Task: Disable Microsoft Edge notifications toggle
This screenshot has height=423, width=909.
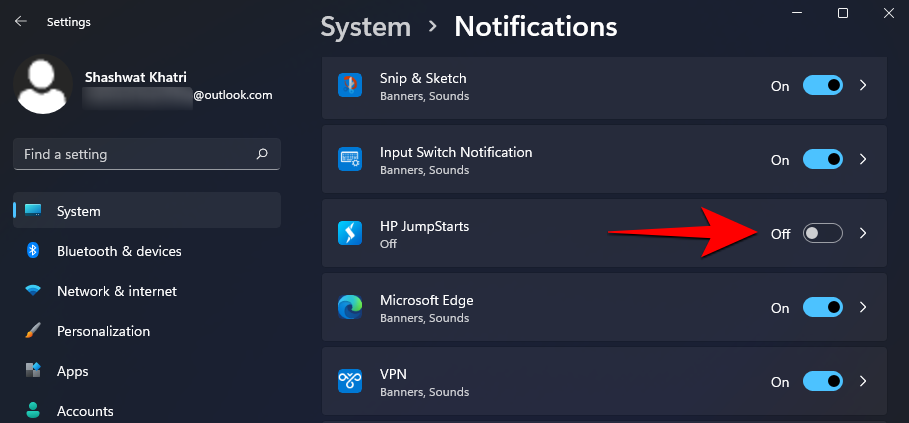Action: pos(823,308)
